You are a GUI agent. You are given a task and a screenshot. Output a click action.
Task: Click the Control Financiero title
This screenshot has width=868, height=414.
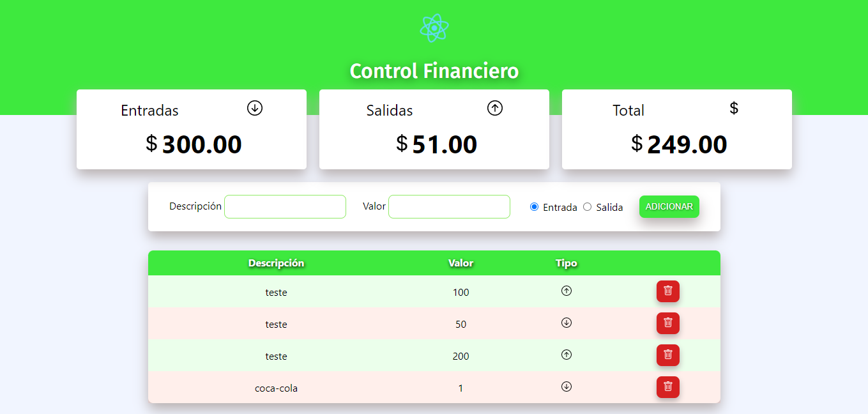434,71
